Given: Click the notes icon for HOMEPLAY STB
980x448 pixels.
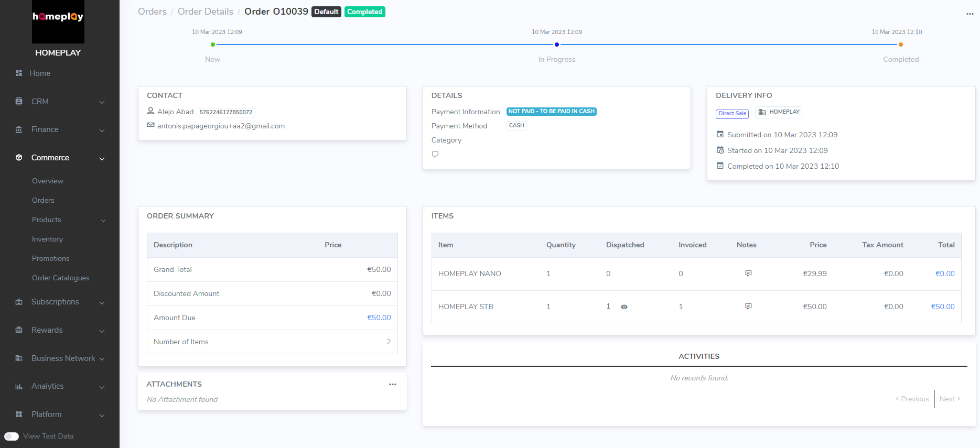Looking at the screenshot, I should (748, 307).
